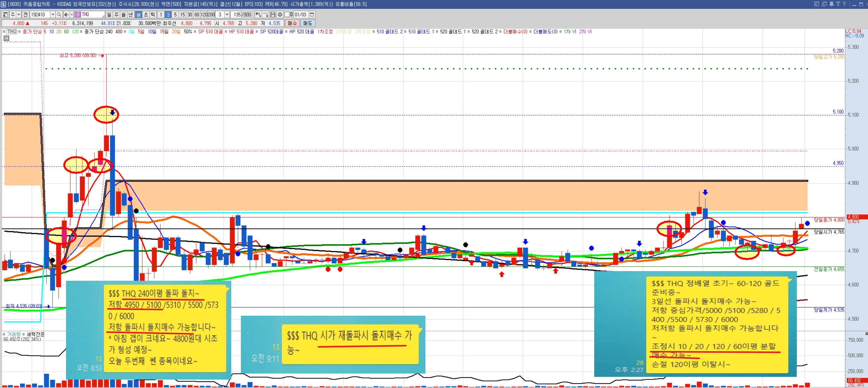
Task: Open chart settings gear icon
Action: click(x=280, y=14)
